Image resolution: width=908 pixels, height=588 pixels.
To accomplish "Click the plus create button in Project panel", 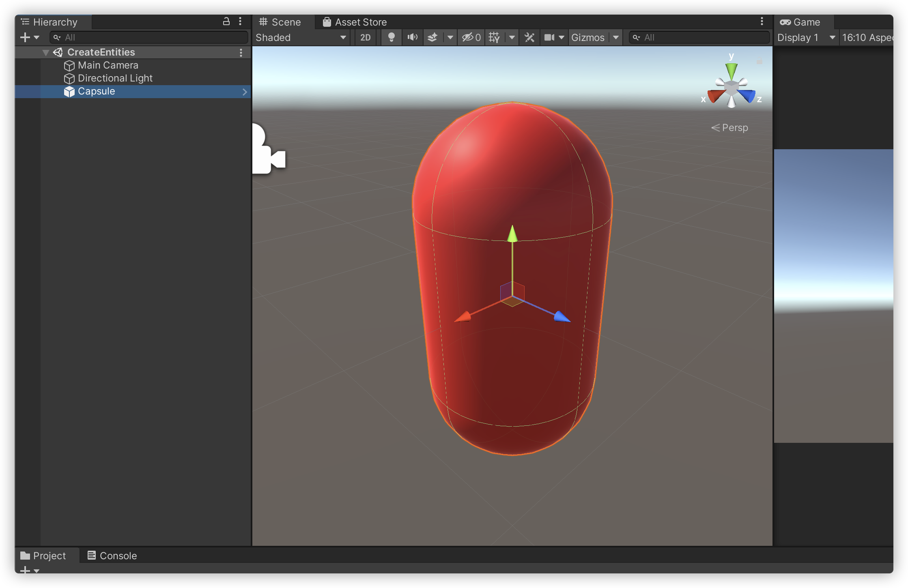I will [x=25, y=570].
